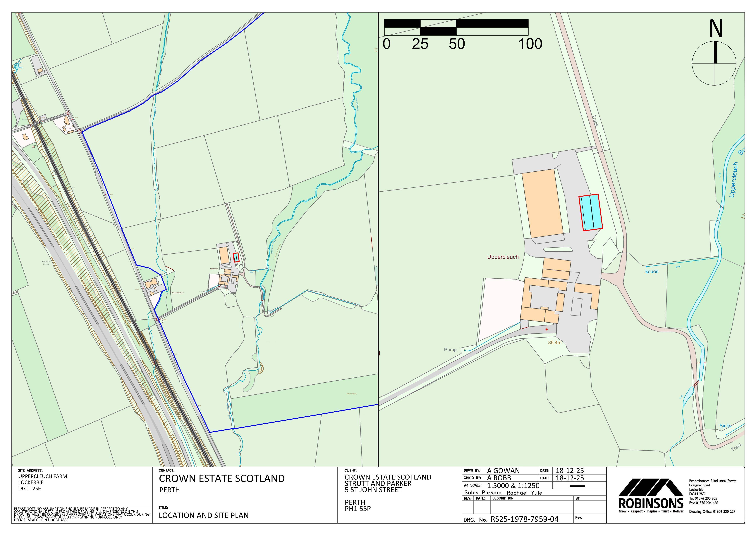Click the disclaimer note starting 'PLEASE NOTE NO ASSUMPTION'
756x535 pixels.
[82, 514]
